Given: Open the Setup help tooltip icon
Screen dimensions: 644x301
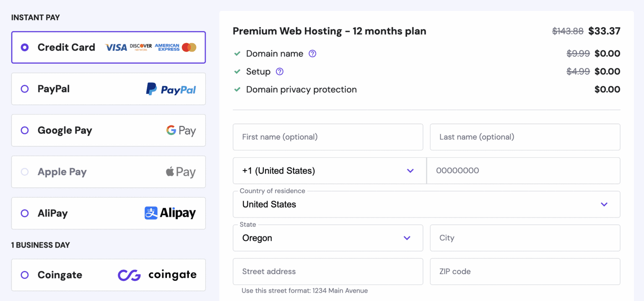Looking at the screenshot, I should point(280,72).
